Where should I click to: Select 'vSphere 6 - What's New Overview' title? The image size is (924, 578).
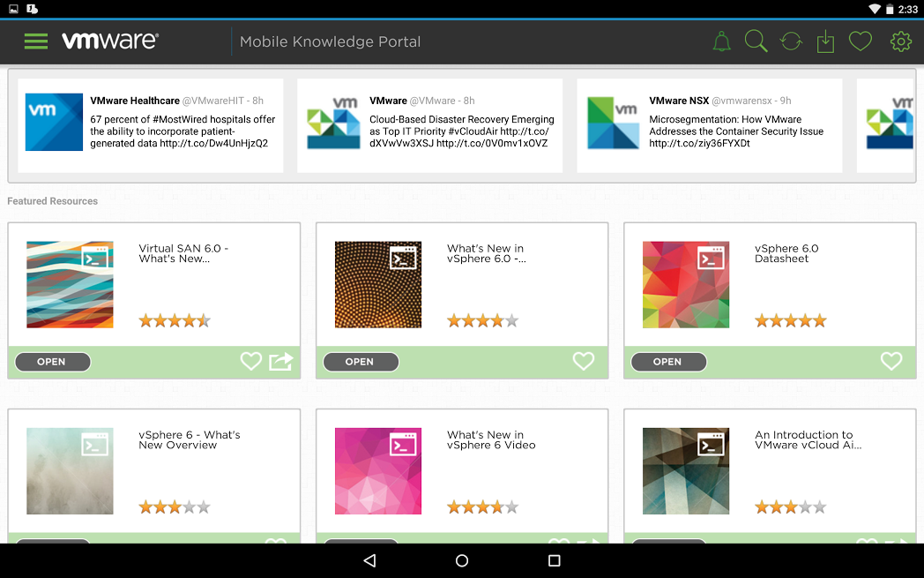point(190,440)
